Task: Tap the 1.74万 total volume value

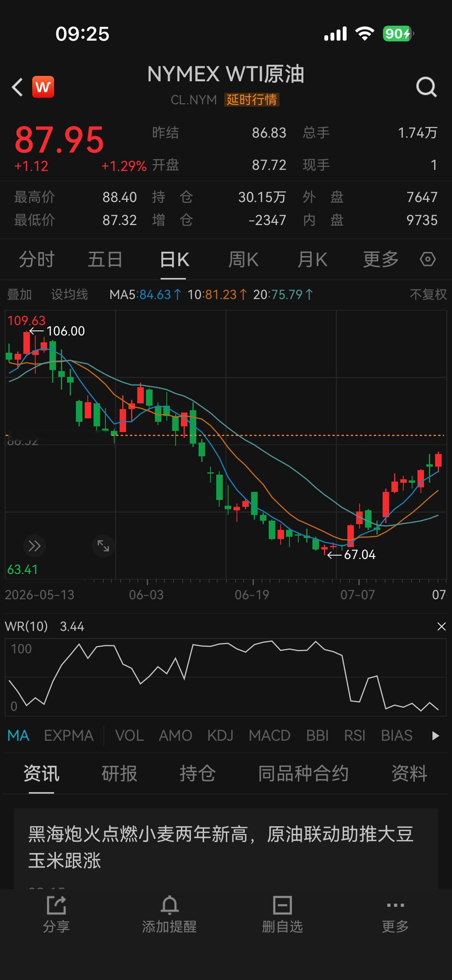Action: [x=417, y=133]
